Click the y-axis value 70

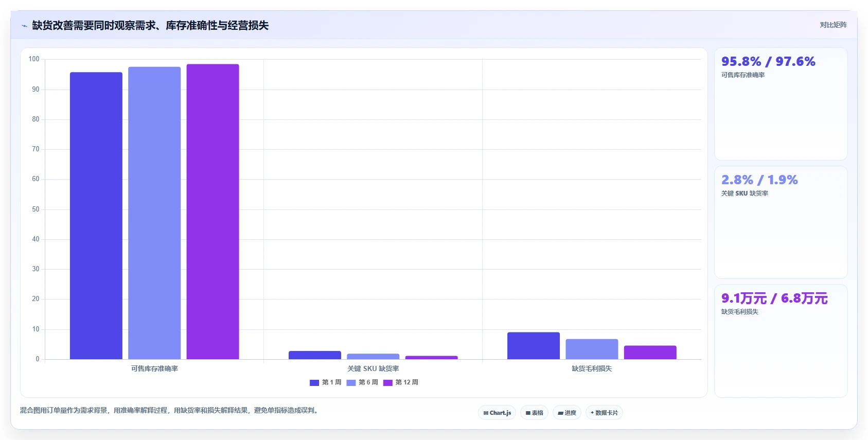(36, 149)
